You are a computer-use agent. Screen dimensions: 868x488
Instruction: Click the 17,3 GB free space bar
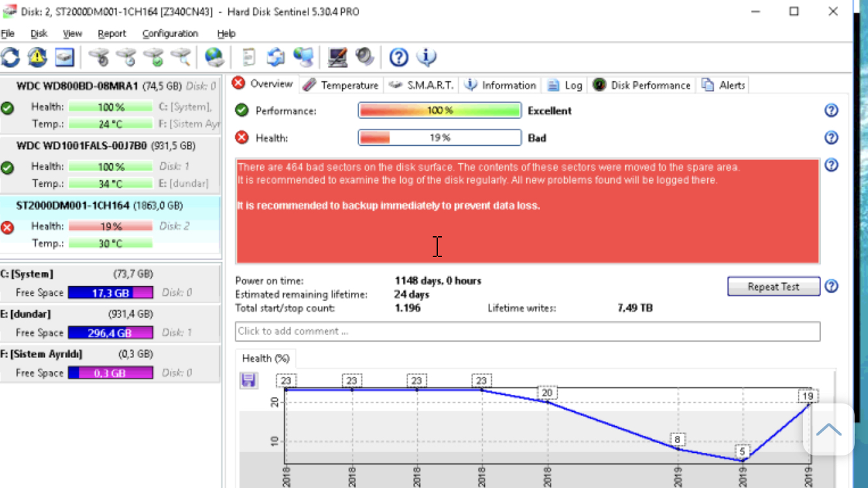[x=111, y=293]
